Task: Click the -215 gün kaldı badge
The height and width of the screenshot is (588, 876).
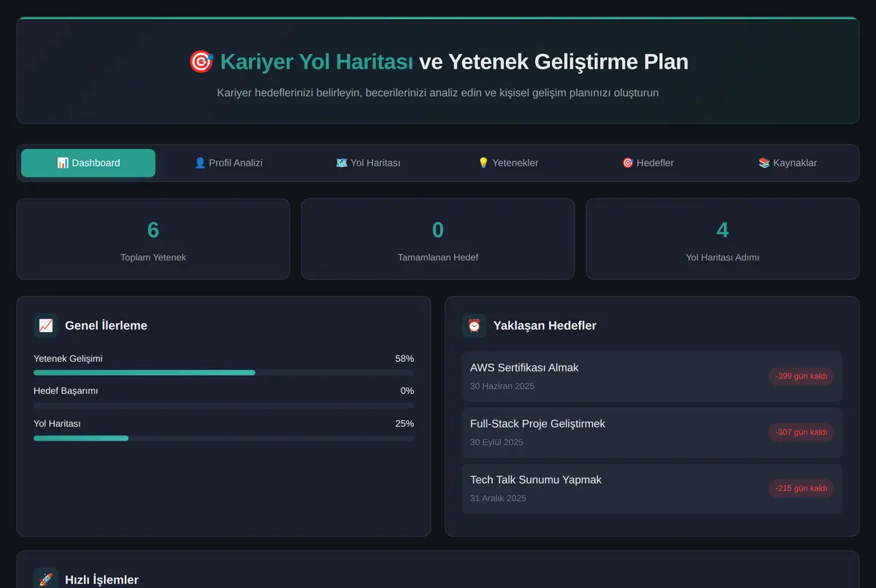Action: pos(801,489)
